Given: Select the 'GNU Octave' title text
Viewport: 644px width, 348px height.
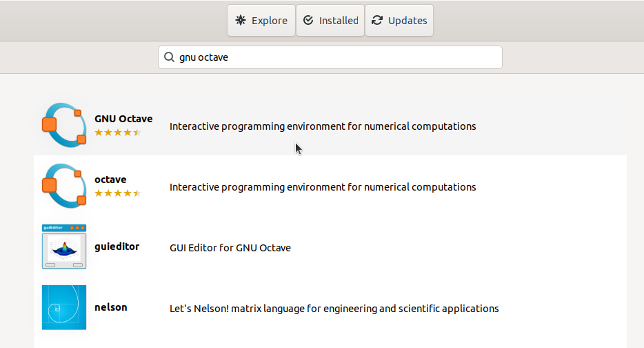Looking at the screenshot, I should coord(123,119).
